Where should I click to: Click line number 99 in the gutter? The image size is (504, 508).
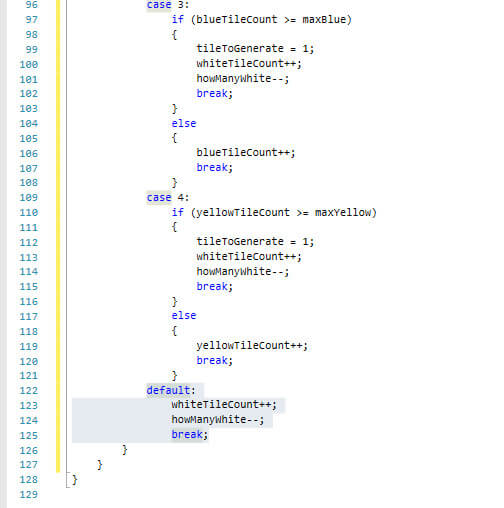coord(32,49)
